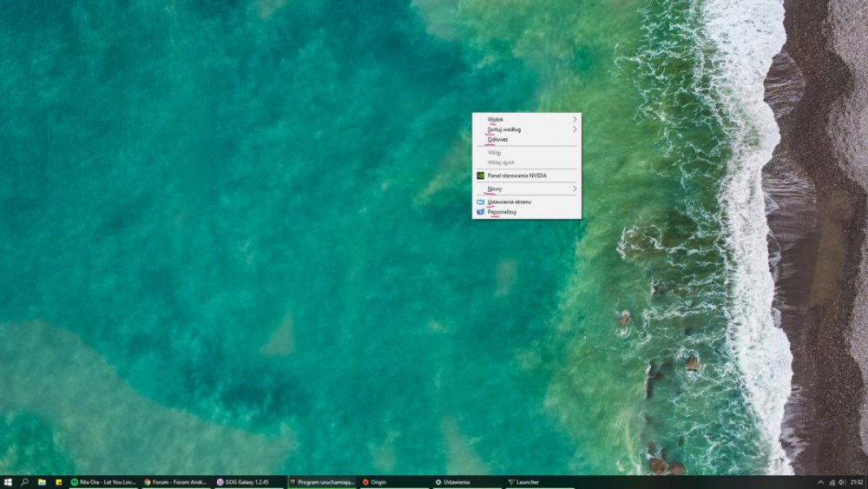Click the Personalizuj icon in the context menu
This screenshot has height=489, width=868.
coord(480,211)
